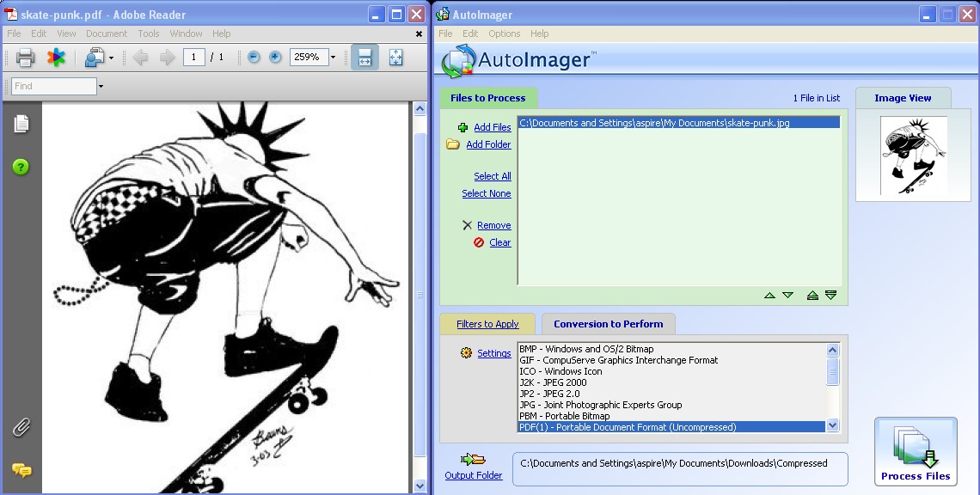Image resolution: width=980 pixels, height=495 pixels.
Task: Click the Add Files link
Action: pos(493,127)
